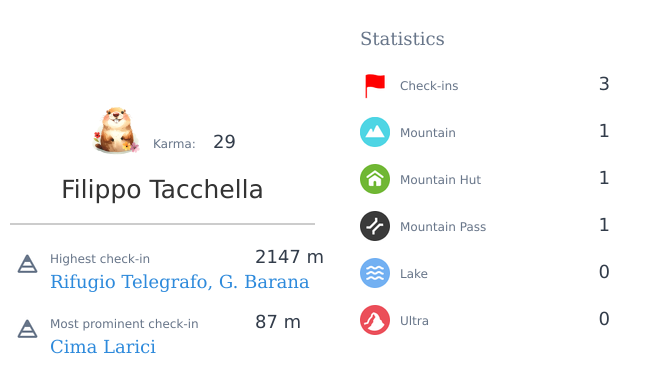Open the Cima Larici link
The height and width of the screenshot is (385, 650).
pyautogui.click(x=103, y=347)
